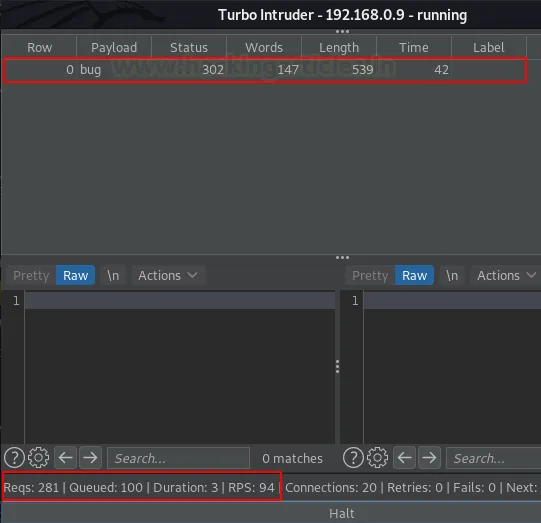Switch request pane to Pretty tab
The height and width of the screenshot is (523, 541).
(31, 275)
